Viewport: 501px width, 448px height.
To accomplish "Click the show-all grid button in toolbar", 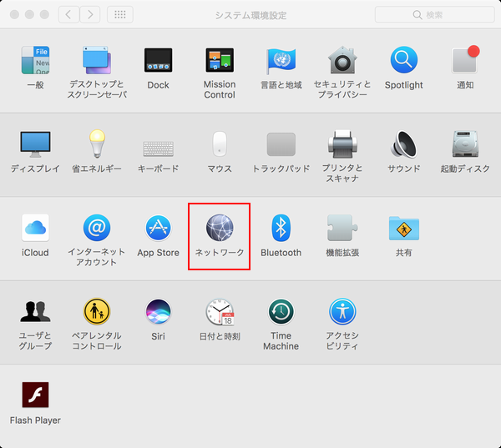I will point(119,15).
